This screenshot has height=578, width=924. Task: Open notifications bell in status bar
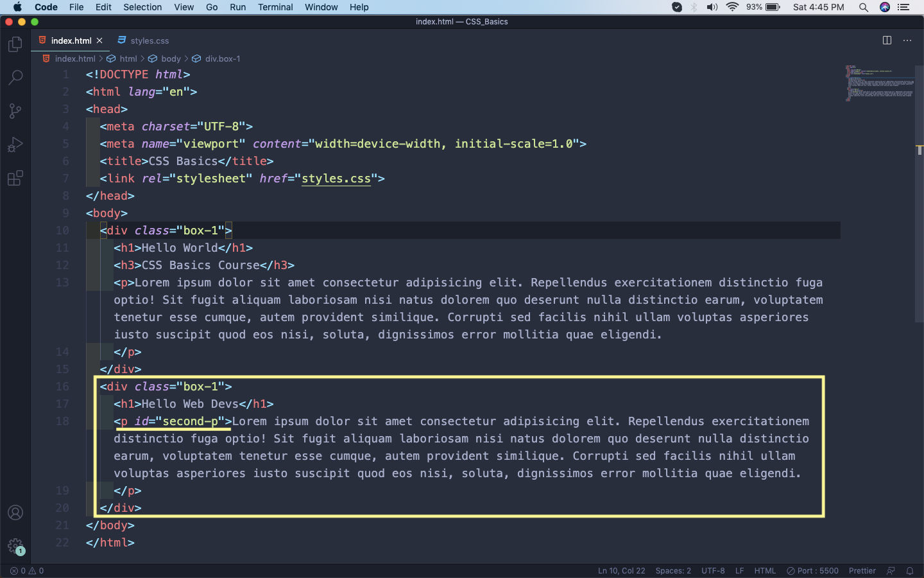(909, 570)
